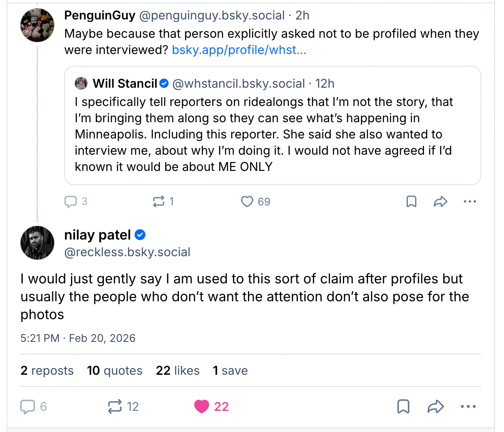Repost PenguinGuy's post
504x432 pixels.
(158, 201)
